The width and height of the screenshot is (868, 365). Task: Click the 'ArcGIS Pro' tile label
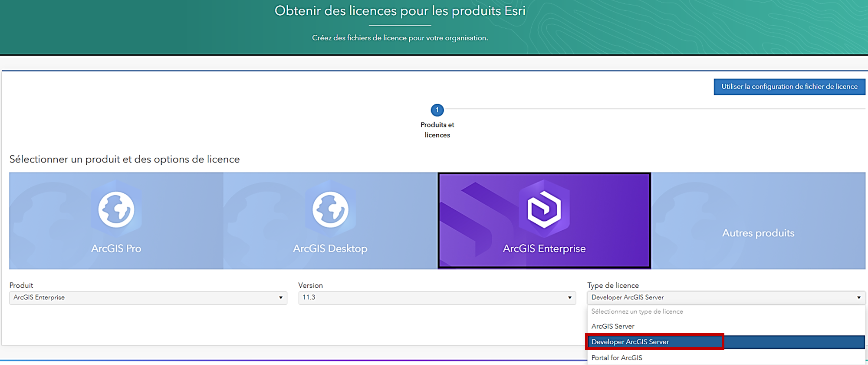click(x=116, y=249)
